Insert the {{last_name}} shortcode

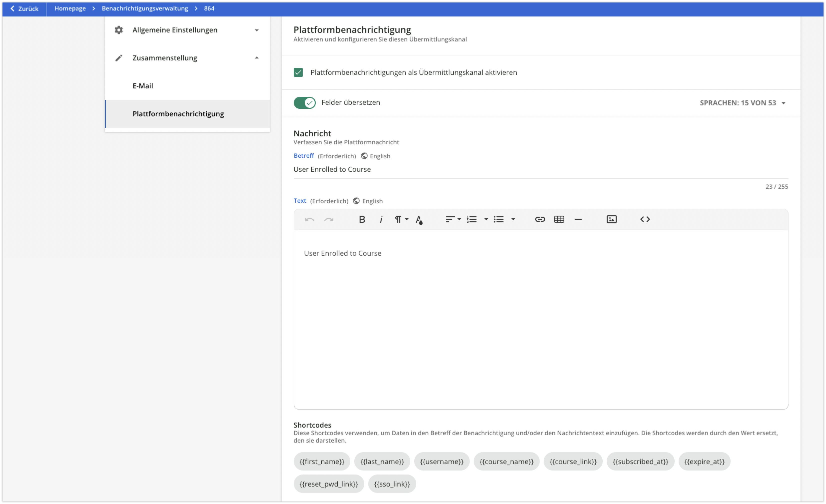pyautogui.click(x=382, y=462)
